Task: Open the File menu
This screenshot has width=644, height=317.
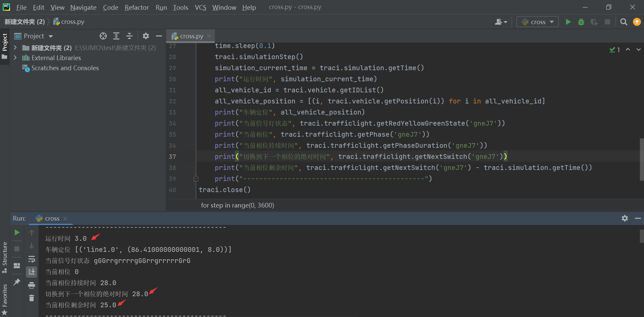Action: coord(21,7)
